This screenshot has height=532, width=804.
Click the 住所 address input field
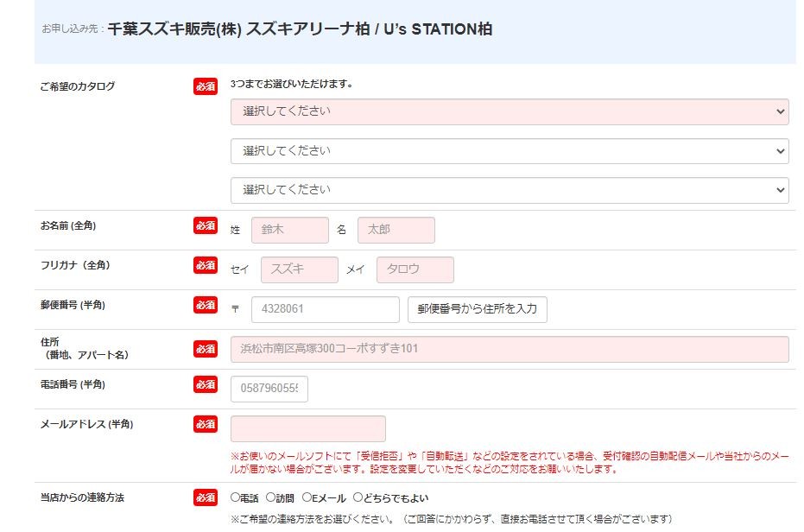point(509,349)
